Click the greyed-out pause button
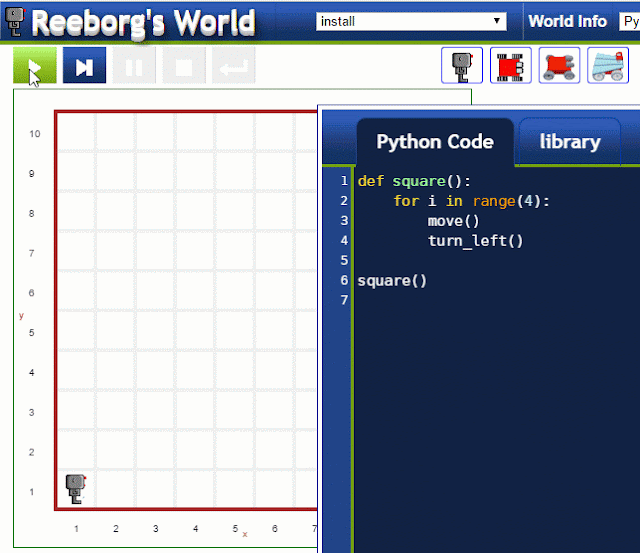 (x=134, y=65)
